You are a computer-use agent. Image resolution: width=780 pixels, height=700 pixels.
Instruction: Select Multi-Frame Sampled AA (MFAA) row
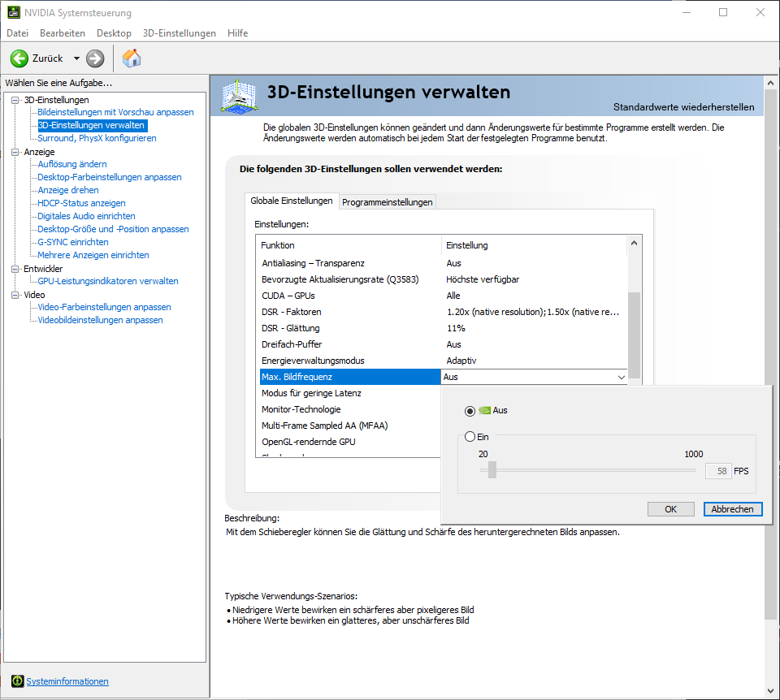tap(350, 426)
